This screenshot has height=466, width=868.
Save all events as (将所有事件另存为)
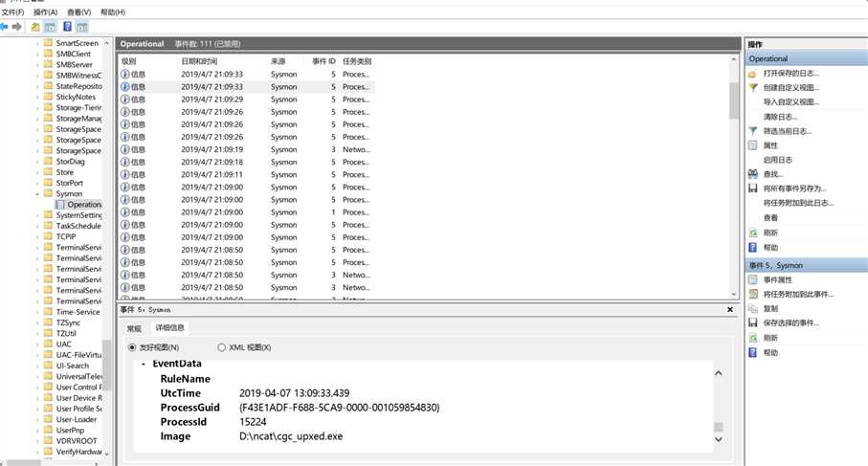[794, 189]
